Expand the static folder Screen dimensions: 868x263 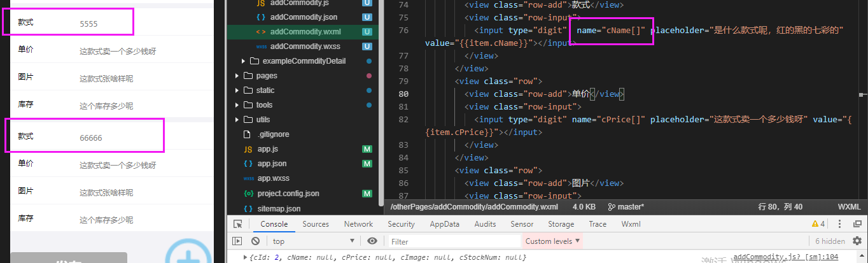(237, 90)
